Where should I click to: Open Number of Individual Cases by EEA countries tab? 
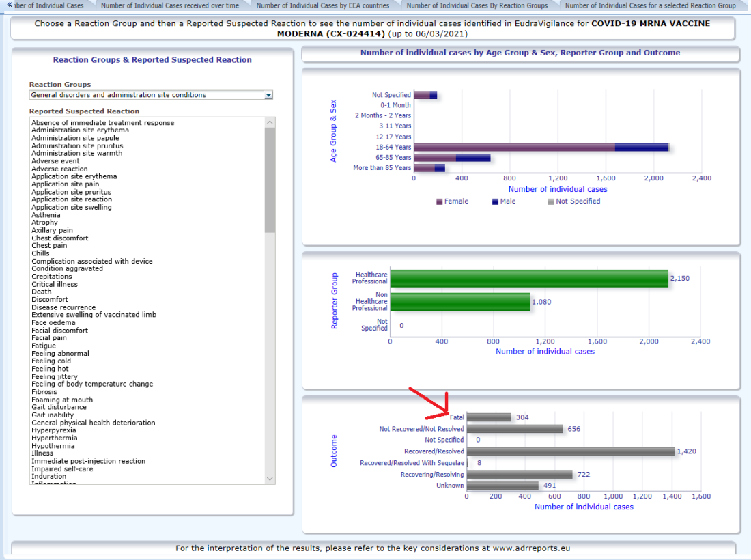(x=323, y=5)
